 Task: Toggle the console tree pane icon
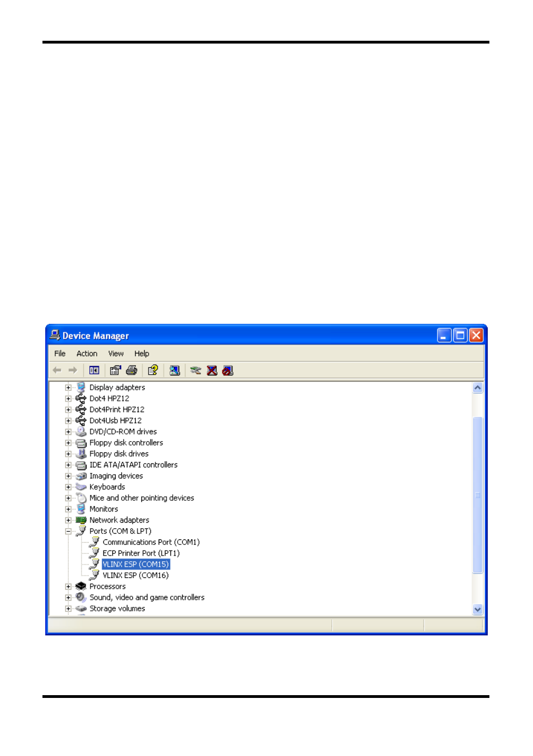94,370
